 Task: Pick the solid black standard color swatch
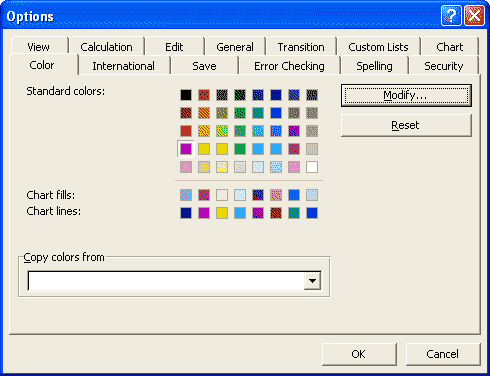[186, 95]
